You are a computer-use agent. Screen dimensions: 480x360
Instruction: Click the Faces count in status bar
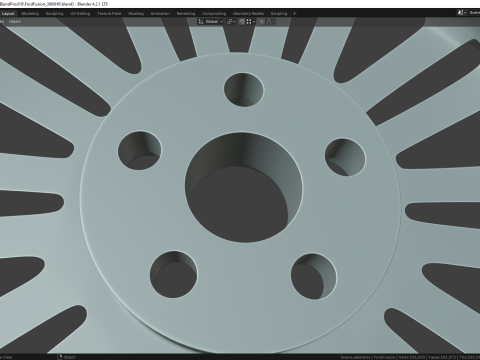point(442,357)
